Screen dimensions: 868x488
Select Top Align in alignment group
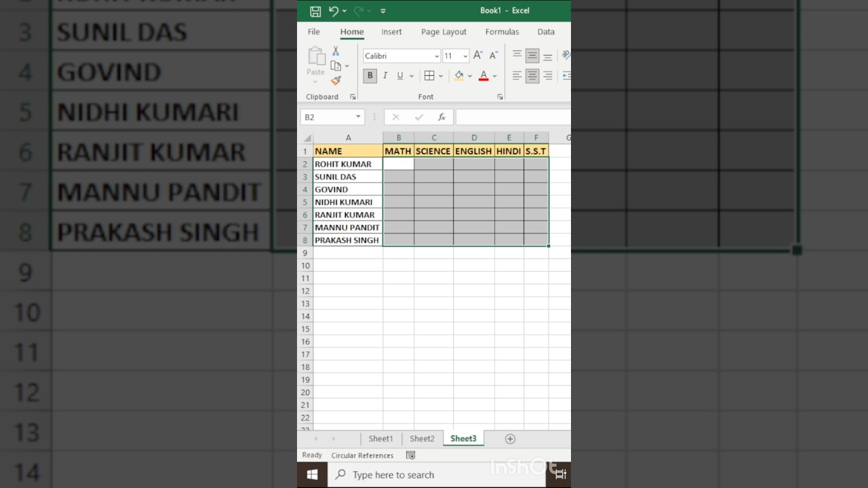point(517,56)
